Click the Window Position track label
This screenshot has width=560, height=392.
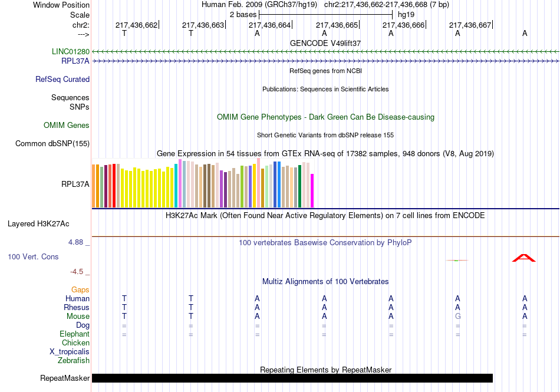pos(61,5)
